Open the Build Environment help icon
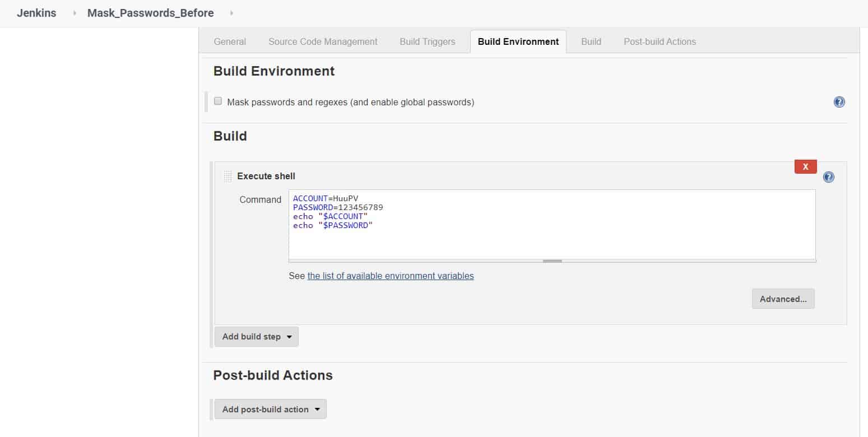 coord(839,102)
